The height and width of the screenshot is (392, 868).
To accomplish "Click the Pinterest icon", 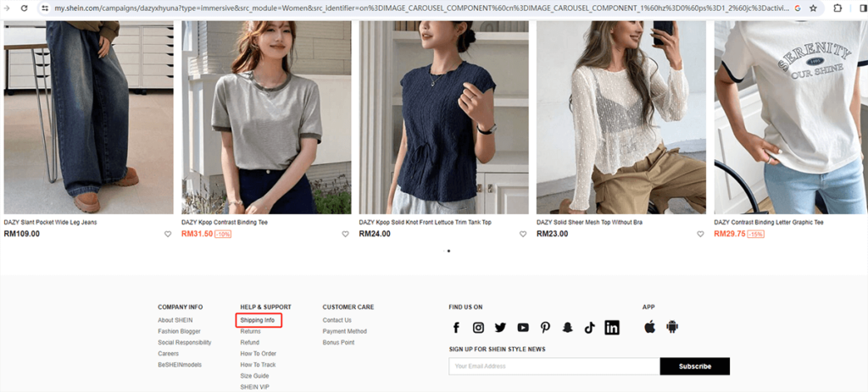I will tap(545, 328).
